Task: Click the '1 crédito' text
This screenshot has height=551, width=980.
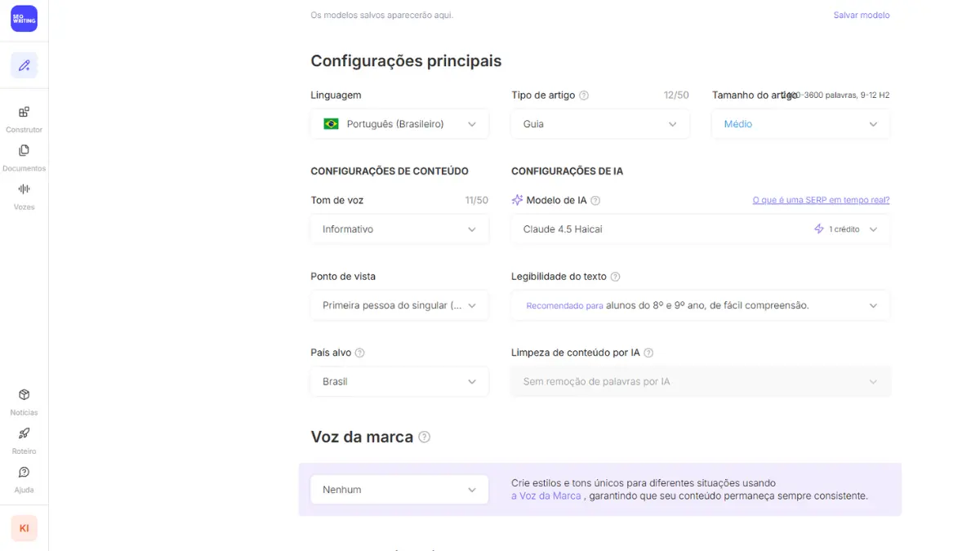Action: pyautogui.click(x=844, y=229)
